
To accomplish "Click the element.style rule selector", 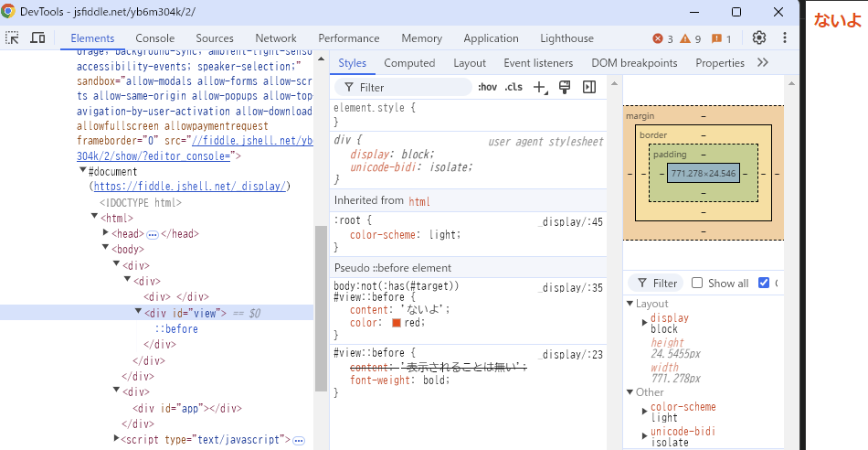I will tap(370, 108).
